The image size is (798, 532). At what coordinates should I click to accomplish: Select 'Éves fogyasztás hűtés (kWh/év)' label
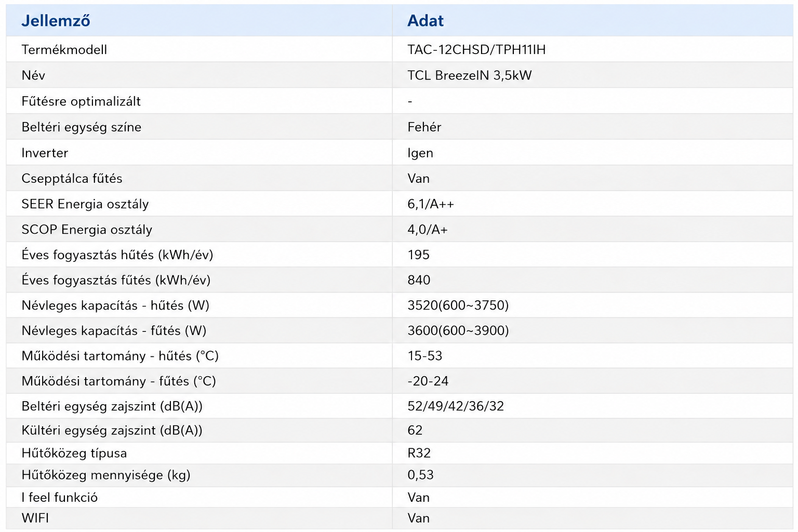117,255
